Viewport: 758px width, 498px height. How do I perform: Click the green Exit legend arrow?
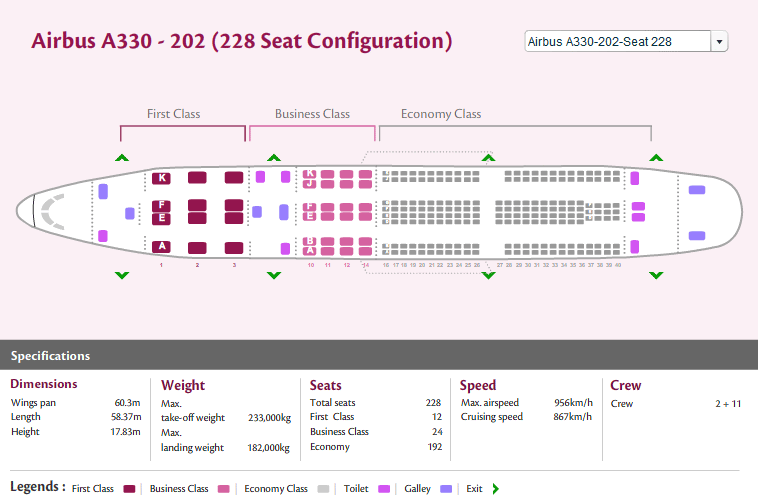496,489
